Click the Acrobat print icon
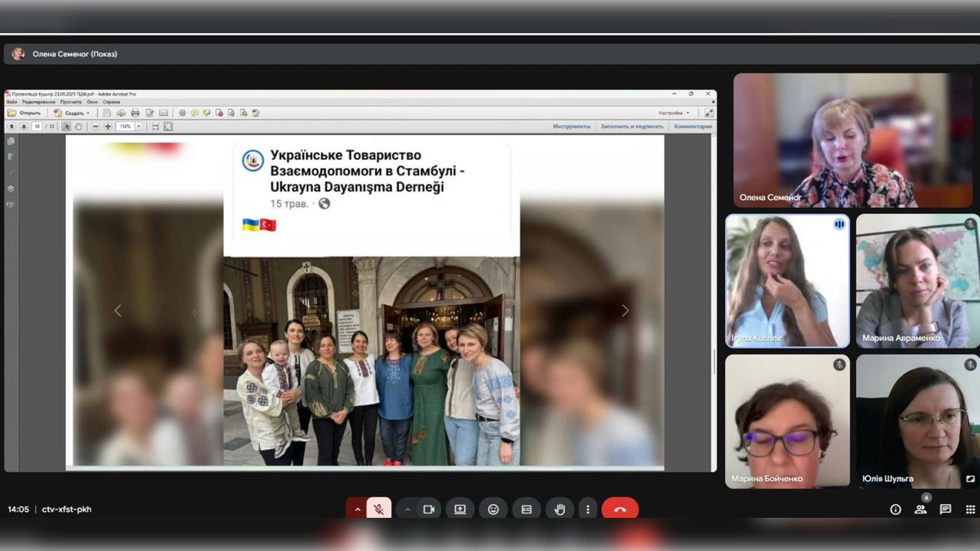Viewport: 980px width, 551px height. point(135,113)
